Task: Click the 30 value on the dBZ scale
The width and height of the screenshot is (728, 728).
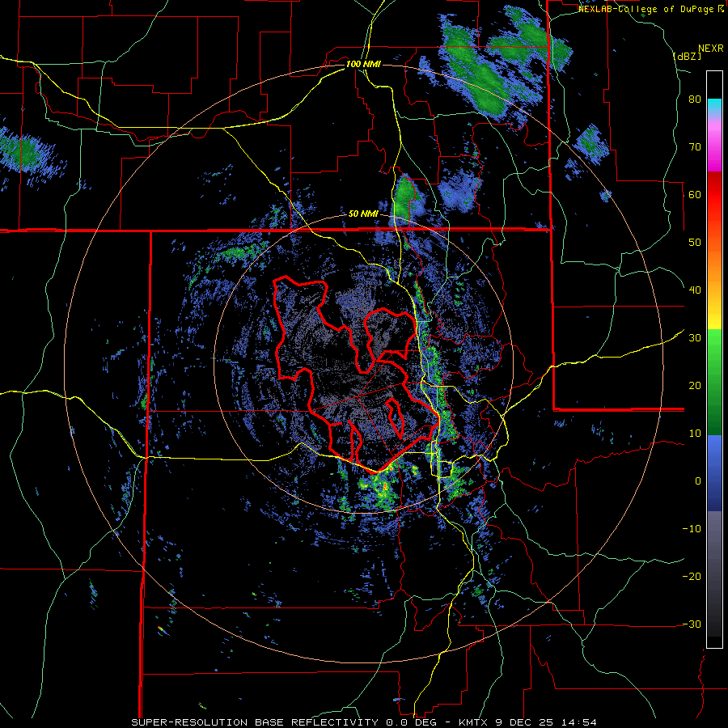Action: click(695, 338)
